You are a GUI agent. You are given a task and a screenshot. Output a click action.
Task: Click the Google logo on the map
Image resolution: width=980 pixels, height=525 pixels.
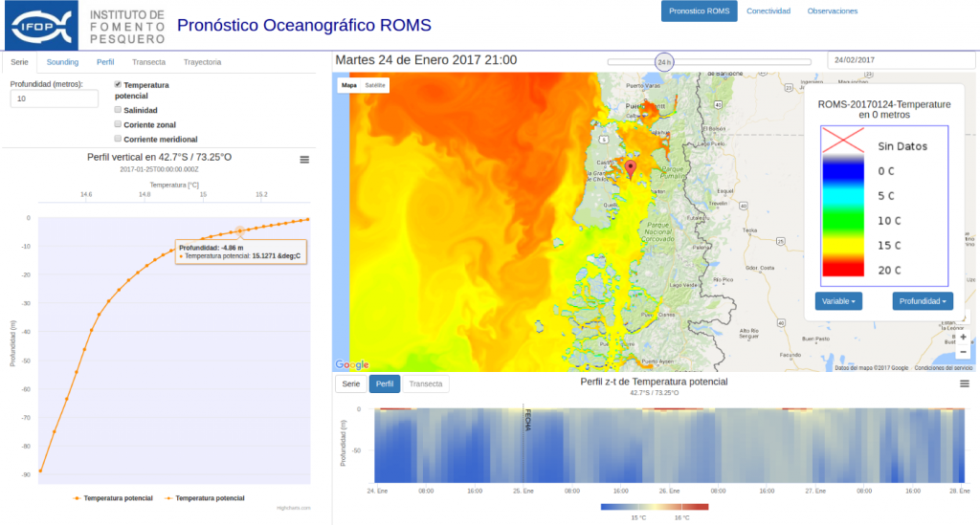pos(352,364)
